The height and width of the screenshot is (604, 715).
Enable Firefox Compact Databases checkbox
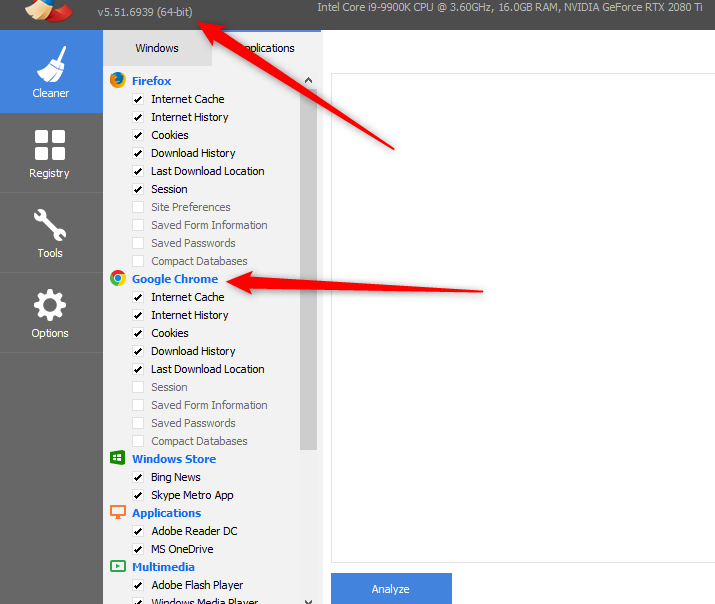(138, 261)
